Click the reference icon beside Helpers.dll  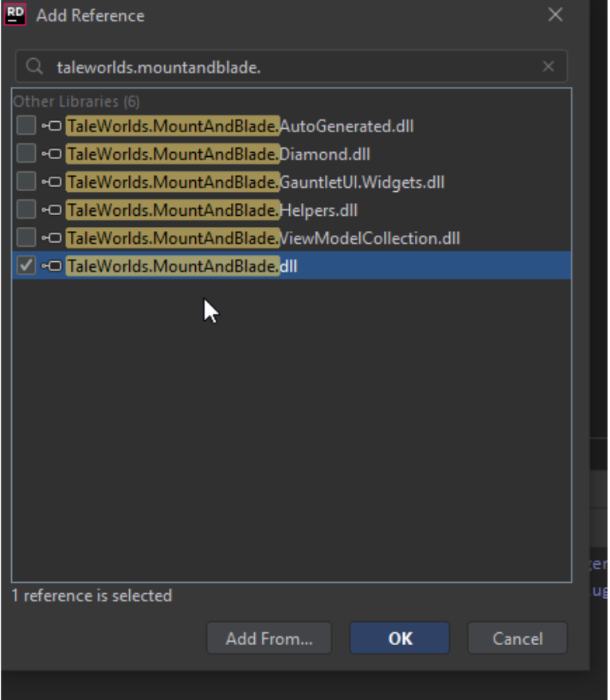tap(52, 209)
